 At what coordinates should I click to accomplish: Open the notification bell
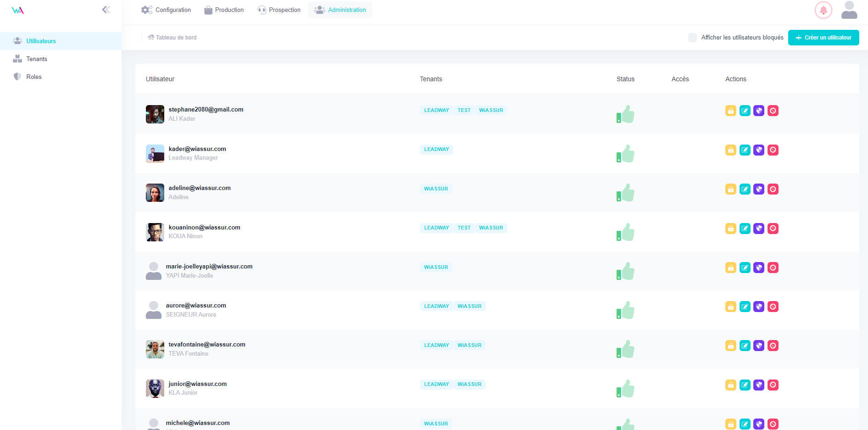pyautogui.click(x=823, y=10)
